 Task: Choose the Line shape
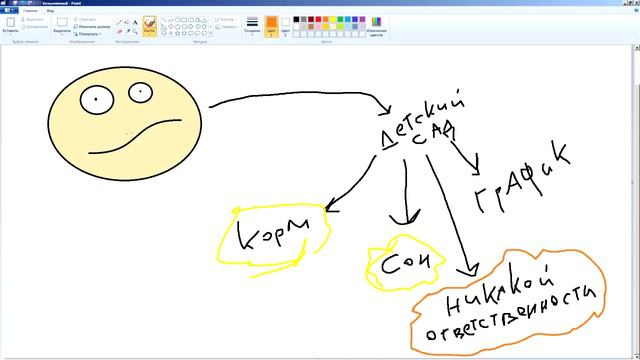(164, 20)
